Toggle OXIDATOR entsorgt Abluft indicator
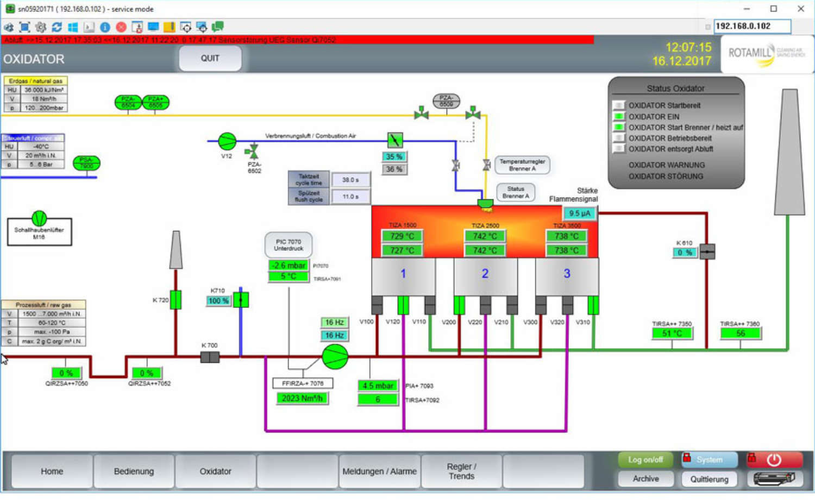The image size is (815, 504). click(618, 149)
